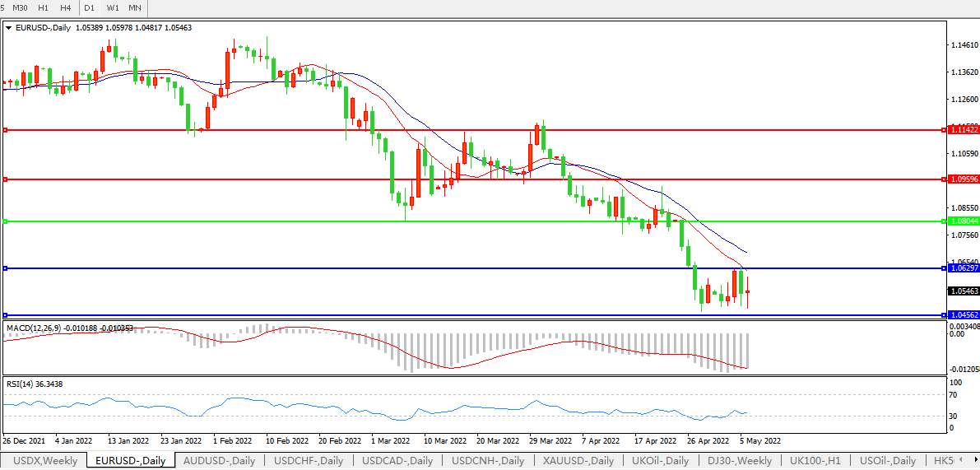Open the USDCHF-,Daily tab
This screenshot has width=980, height=470.
(309, 461)
